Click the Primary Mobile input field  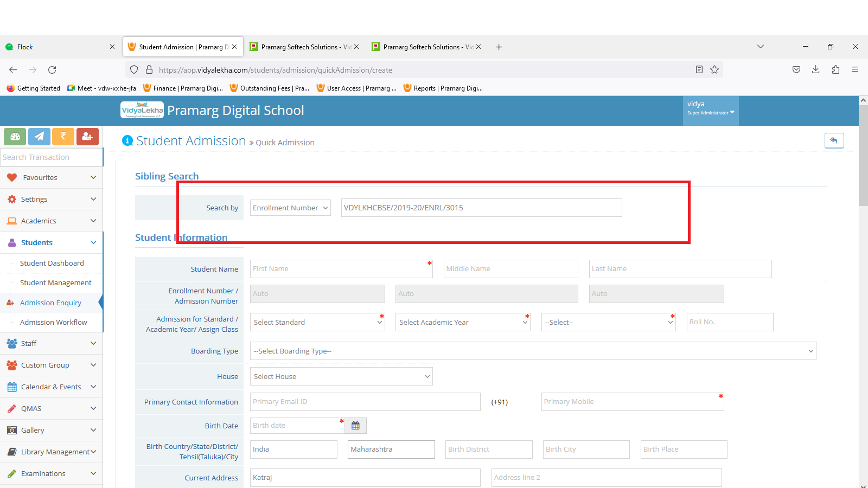coord(633,402)
